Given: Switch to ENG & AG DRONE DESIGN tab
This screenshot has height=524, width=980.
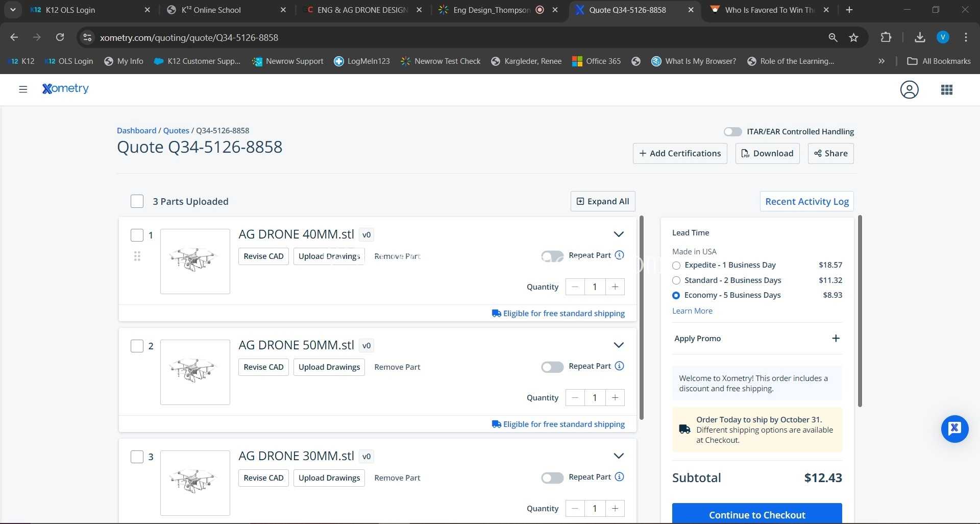Looking at the screenshot, I should click(362, 10).
